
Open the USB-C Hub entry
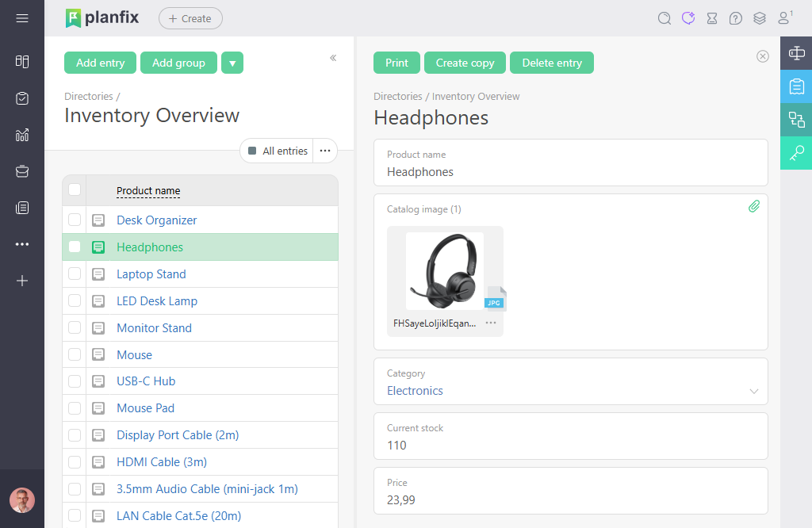point(146,381)
